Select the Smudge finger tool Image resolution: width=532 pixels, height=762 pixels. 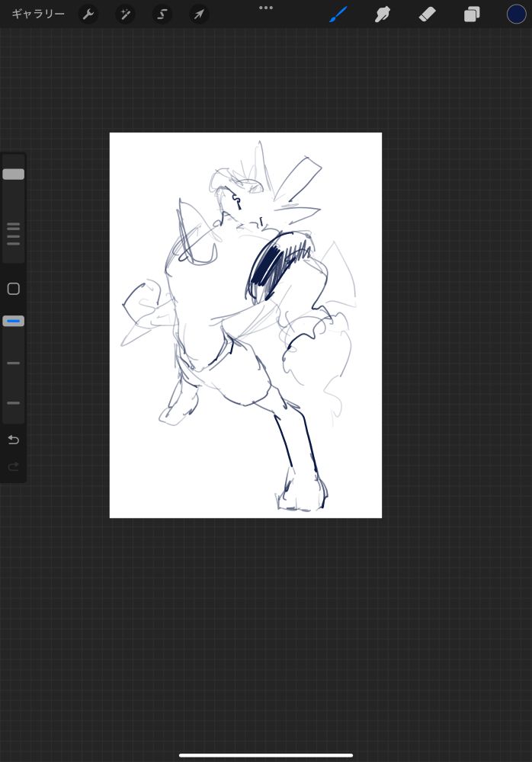pos(383,14)
